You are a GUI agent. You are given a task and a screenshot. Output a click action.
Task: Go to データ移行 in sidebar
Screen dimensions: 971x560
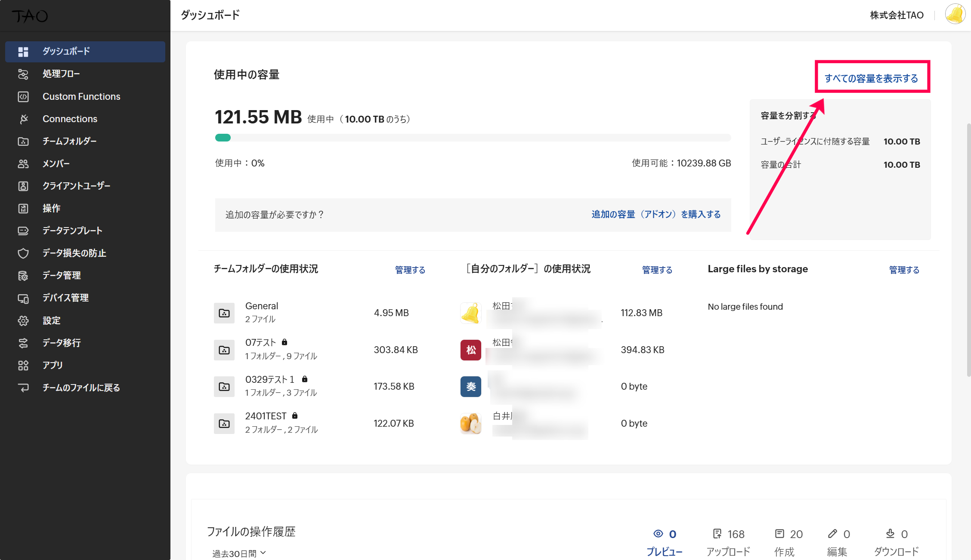coord(62,343)
